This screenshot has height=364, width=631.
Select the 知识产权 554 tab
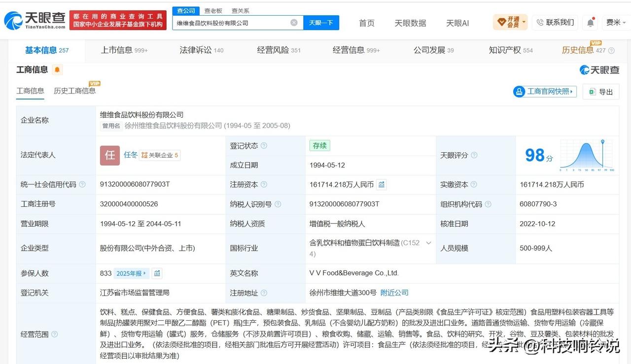511,50
